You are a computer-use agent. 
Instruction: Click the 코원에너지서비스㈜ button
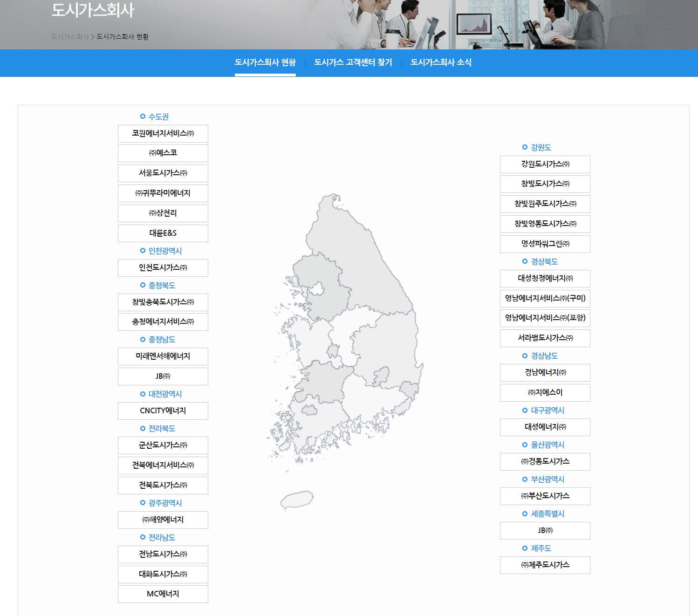pos(163,133)
